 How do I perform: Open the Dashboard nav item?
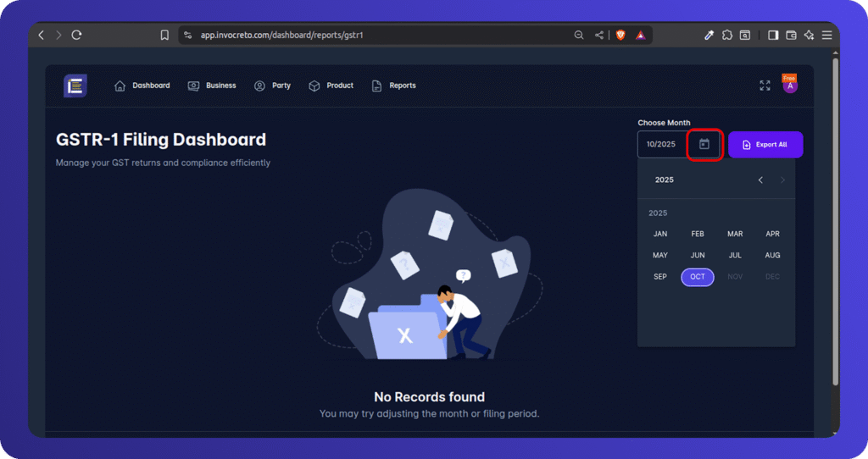tap(142, 86)
